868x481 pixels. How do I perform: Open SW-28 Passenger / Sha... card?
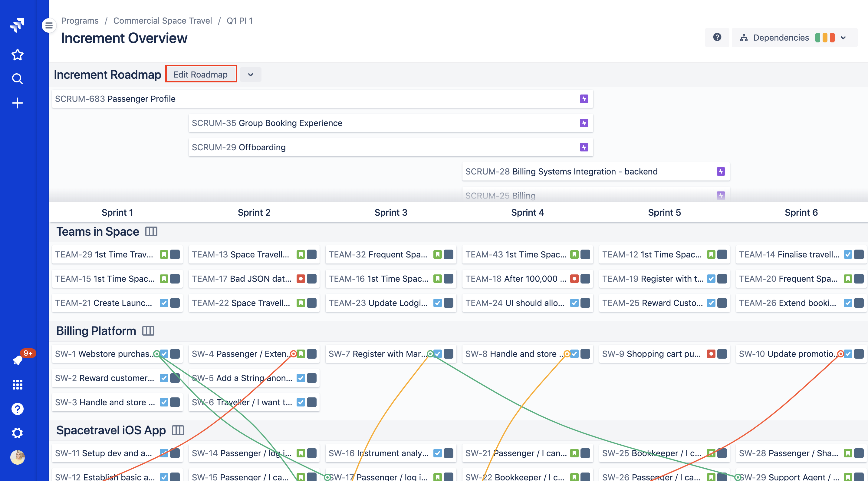click(801, 453)
